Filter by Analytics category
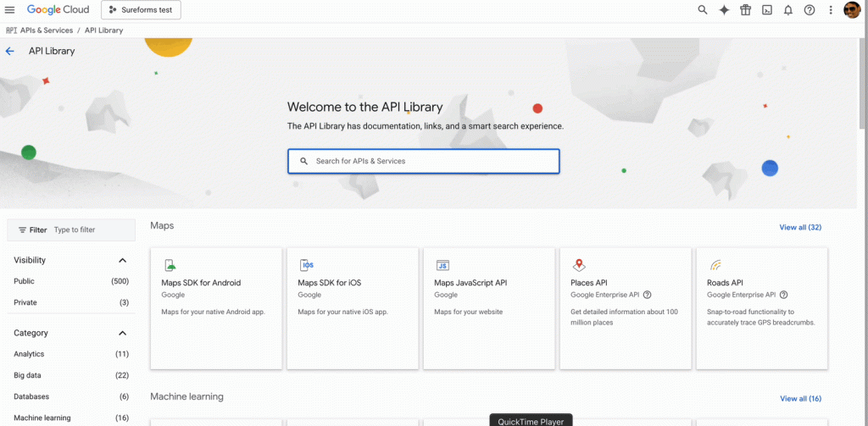 71,354
